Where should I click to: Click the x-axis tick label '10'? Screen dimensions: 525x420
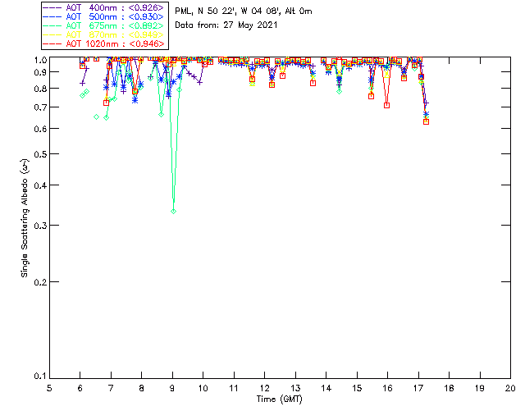point(203,388)
